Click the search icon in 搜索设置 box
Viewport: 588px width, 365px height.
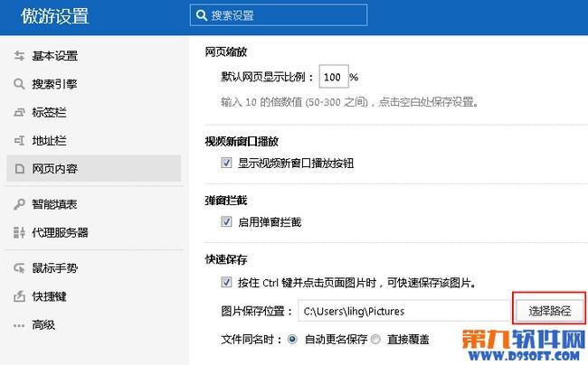tap(202, 15)
